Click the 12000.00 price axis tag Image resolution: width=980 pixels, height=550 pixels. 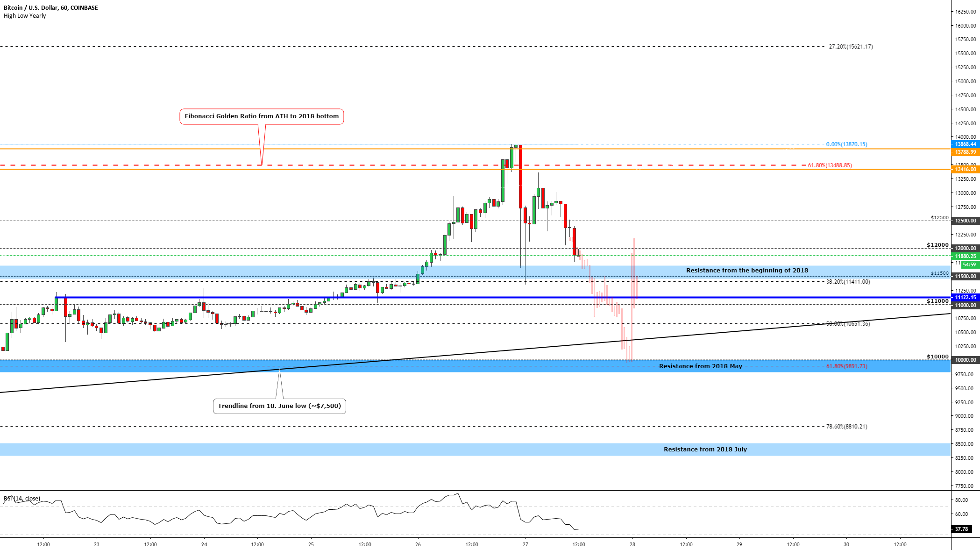coord(965,248)
